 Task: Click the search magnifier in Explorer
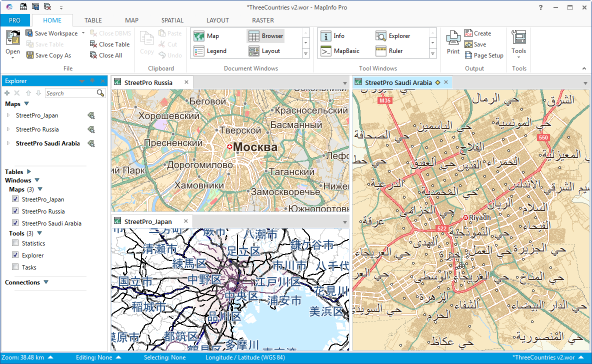100,93
